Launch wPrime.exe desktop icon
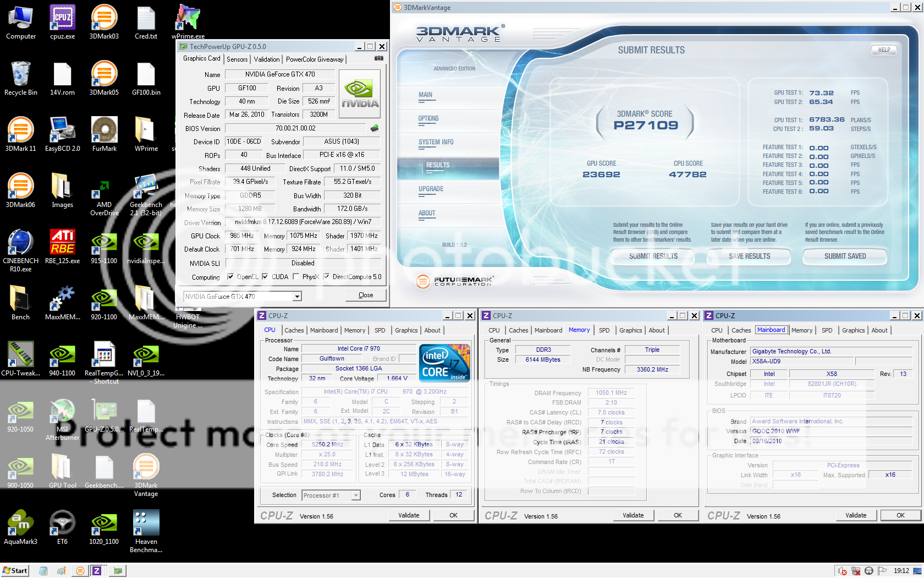 coord(188,22)
